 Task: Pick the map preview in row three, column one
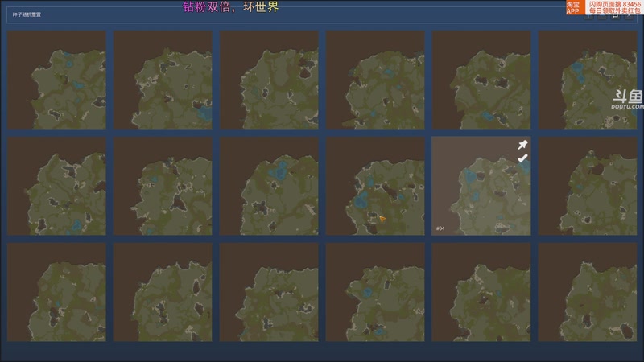tap(56, 292)
